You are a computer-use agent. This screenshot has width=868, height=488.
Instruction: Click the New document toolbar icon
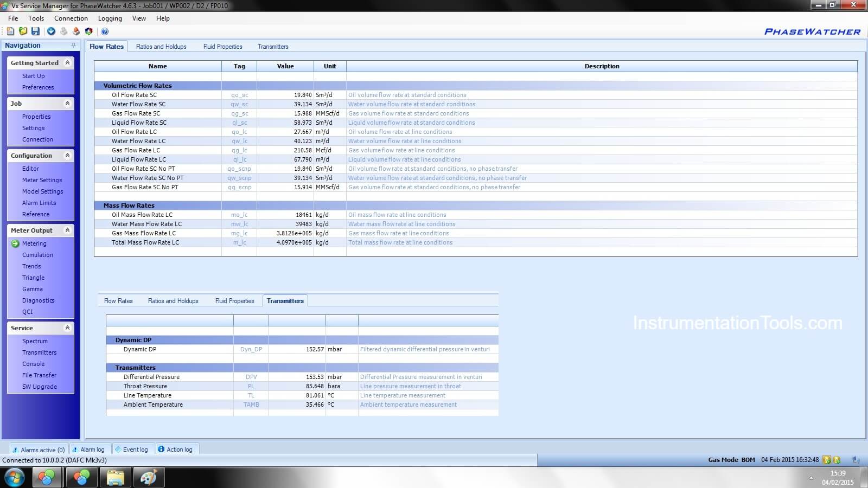[x=10, y=31]
